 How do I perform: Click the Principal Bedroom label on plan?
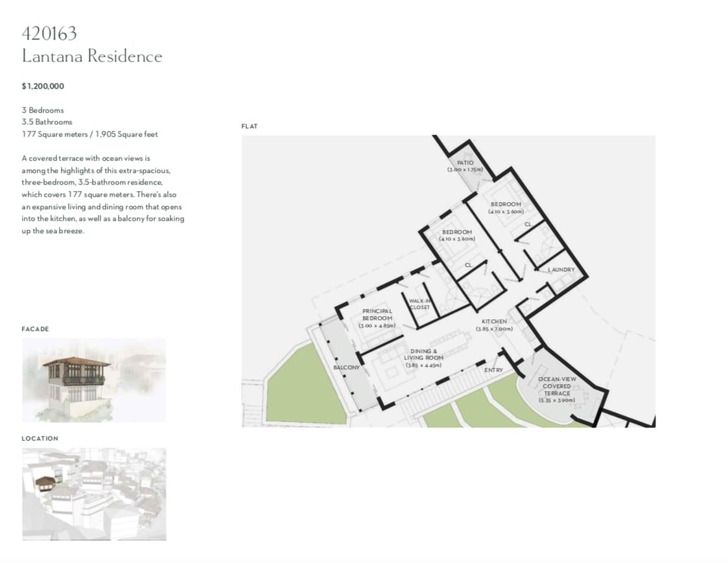click(377, 314)
